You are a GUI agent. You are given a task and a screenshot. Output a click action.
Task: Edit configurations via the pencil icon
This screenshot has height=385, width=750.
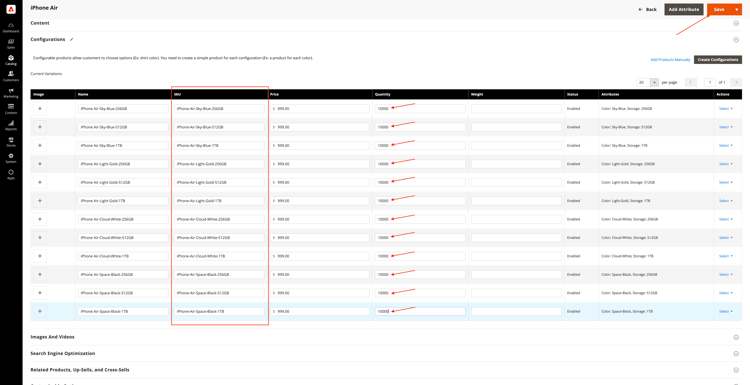(x=72, y=39)
